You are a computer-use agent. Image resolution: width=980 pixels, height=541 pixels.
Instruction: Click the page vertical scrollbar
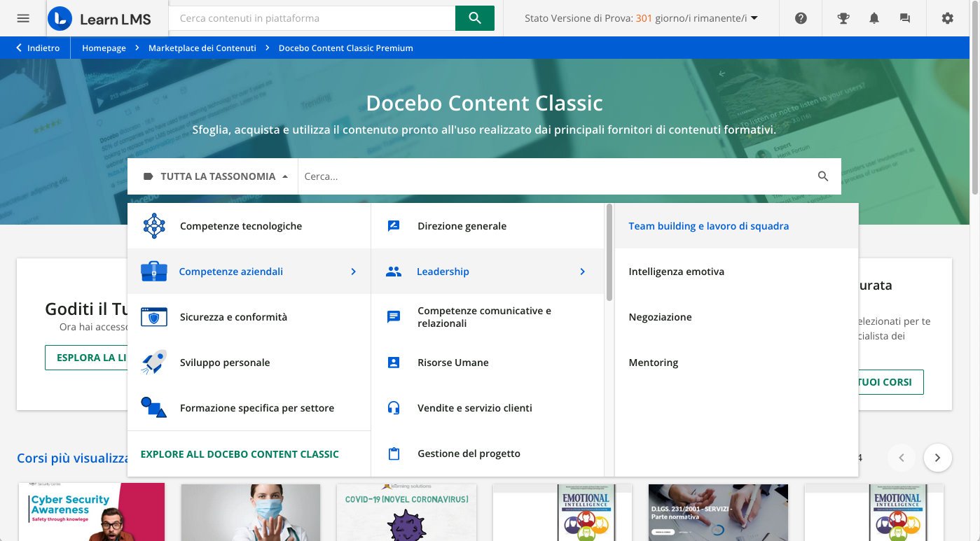975,98
